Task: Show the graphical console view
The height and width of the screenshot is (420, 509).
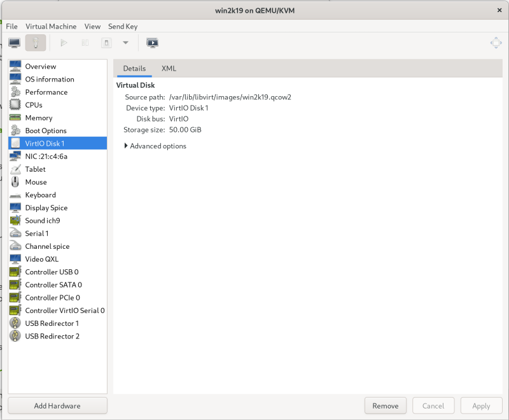Action: [14, 43]
